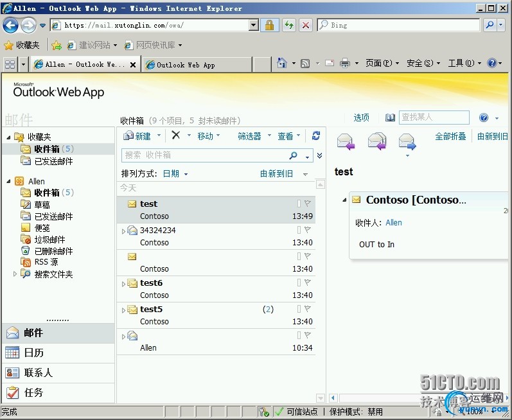512x420 pixels.
Task: Toggle the flag on the 34324234 message
Action: (307, 230)
